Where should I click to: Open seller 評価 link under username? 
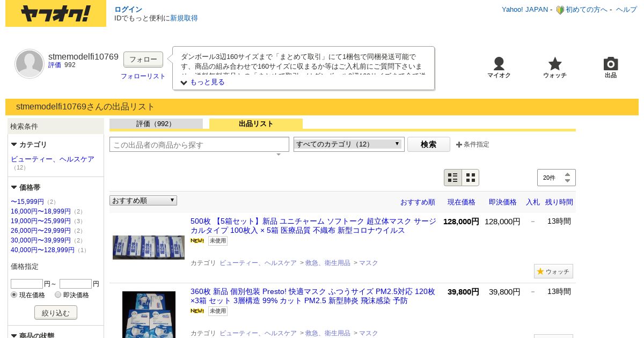pyautogui.click(x=55, y=65)
